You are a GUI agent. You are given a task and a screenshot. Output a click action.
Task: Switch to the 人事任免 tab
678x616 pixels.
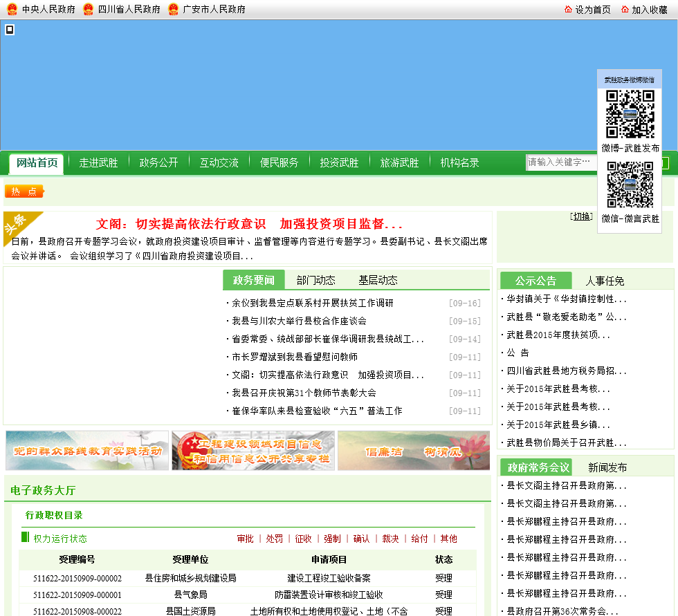point(605,281)
